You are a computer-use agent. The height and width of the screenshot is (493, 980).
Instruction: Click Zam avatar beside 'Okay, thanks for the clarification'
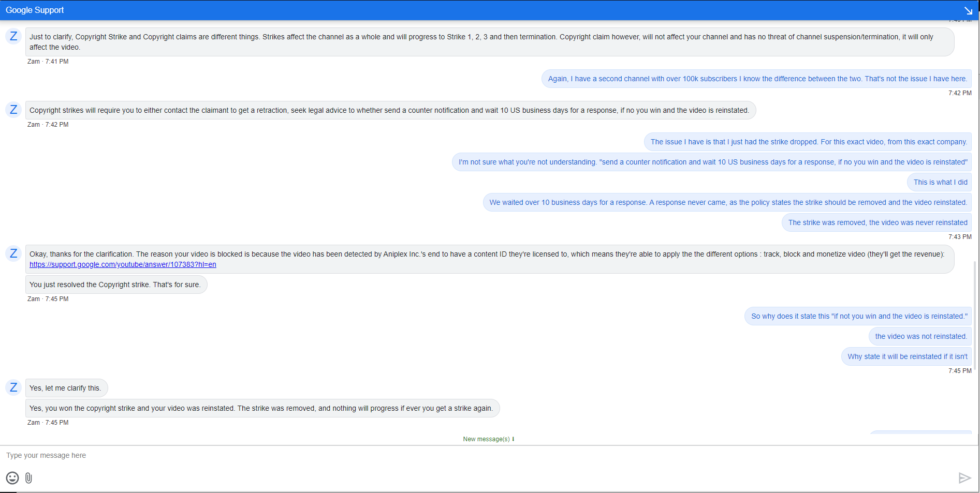pos(13,253)
